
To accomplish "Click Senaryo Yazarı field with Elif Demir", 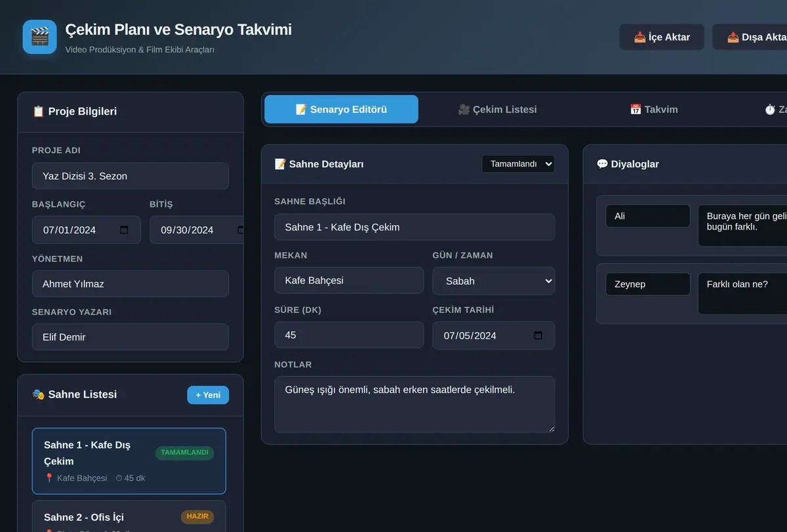I will pyautogui.click(x=131, y=337).
